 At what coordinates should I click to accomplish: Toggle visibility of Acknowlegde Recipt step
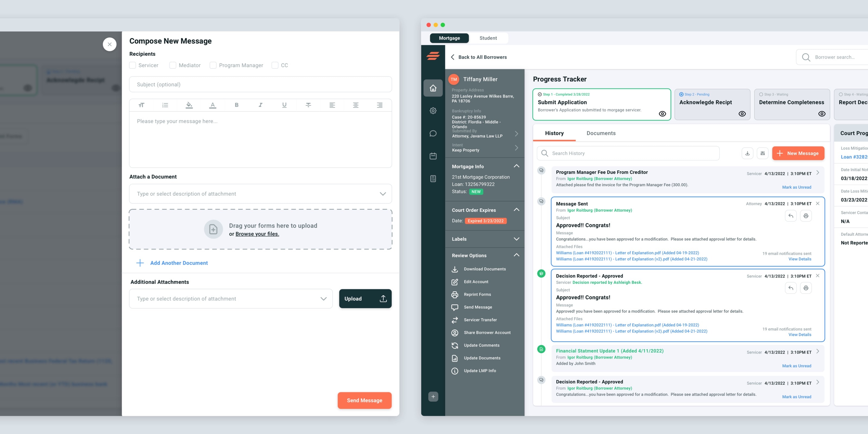pyautogui.click(x=742, y=114)
